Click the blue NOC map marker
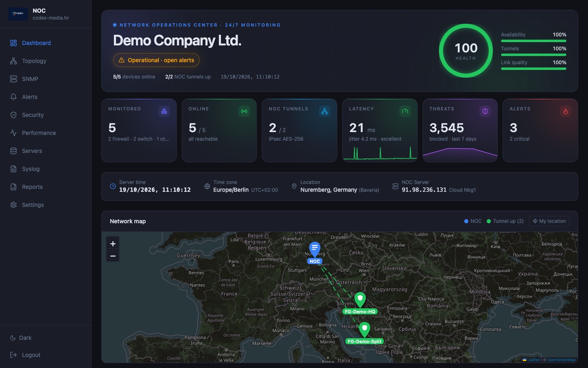Screen dimensions: 588x368 [x=315, y=249]
